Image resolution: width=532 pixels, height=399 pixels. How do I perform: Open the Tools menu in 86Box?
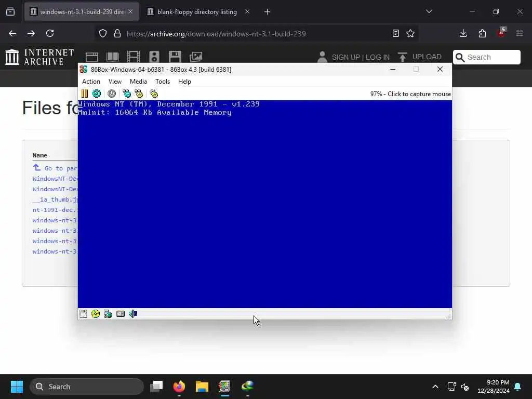[163, 82]
